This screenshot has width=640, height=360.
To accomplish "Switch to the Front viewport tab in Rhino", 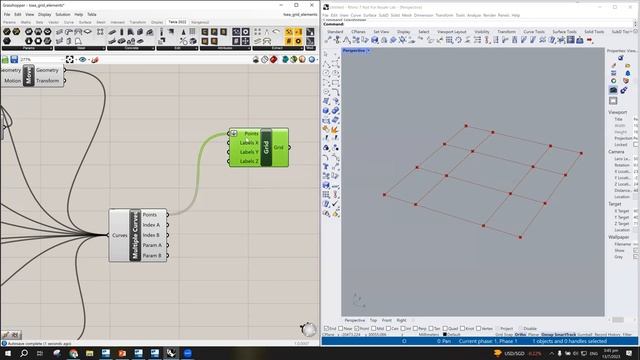I will 387,320.
